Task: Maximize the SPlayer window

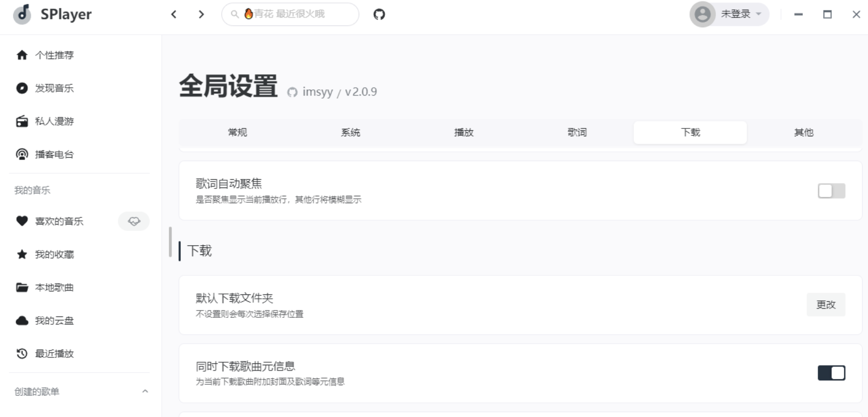Action: tap(827, 14)
